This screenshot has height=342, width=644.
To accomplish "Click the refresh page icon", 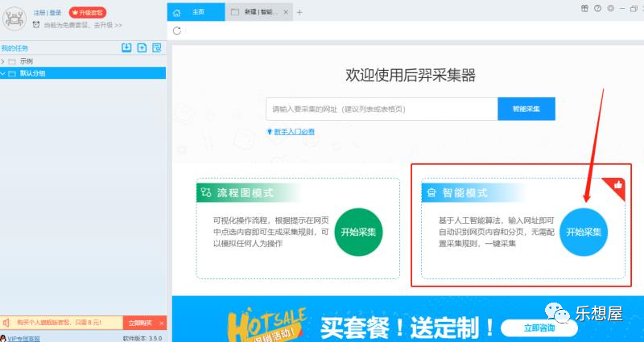I will coord(177,31).
